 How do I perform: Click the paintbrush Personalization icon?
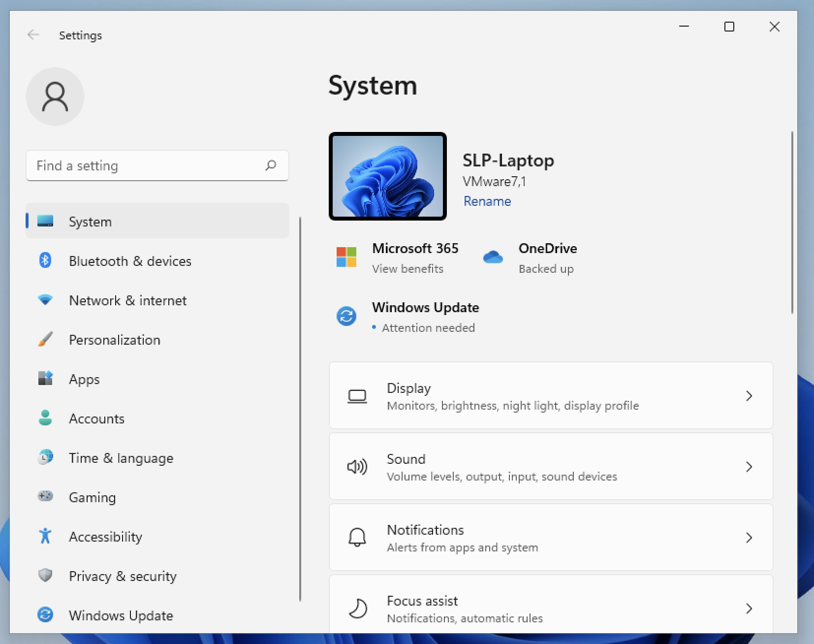pos(45,339)
